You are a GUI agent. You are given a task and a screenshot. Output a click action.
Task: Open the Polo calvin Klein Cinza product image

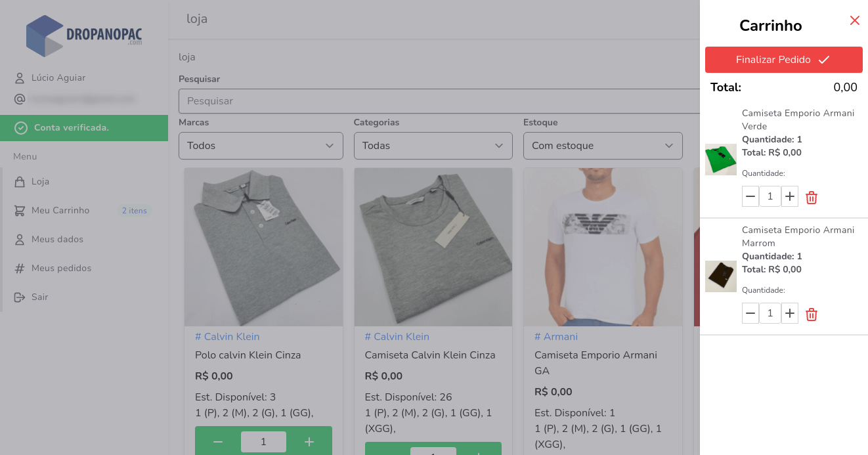(x=263, y=247)
